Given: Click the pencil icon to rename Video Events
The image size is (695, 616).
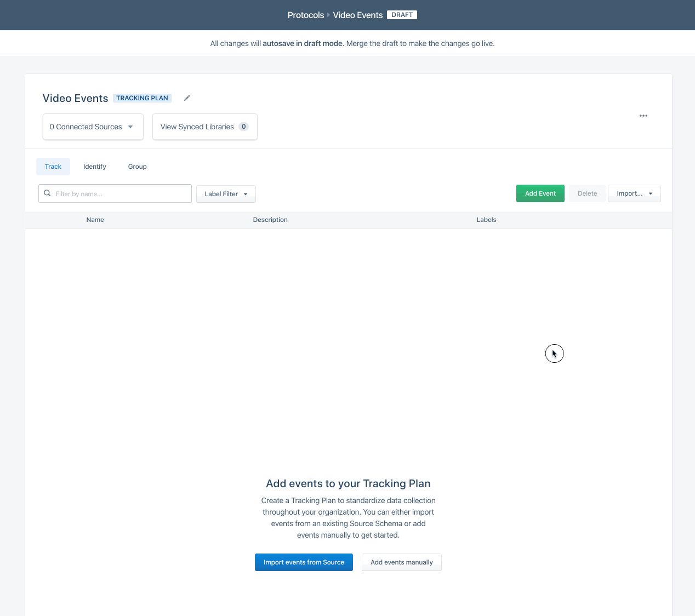Looking at the screenshot, I should [x=187, y=98].
